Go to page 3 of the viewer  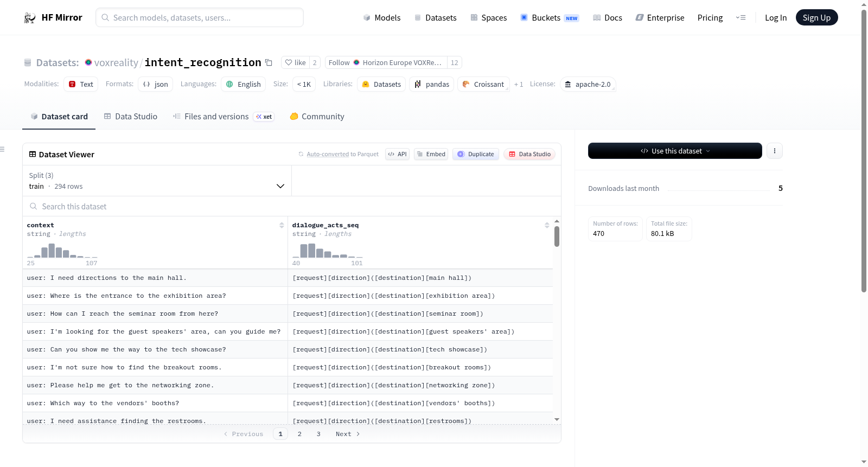pyautogui.click(x=318, y=434)
